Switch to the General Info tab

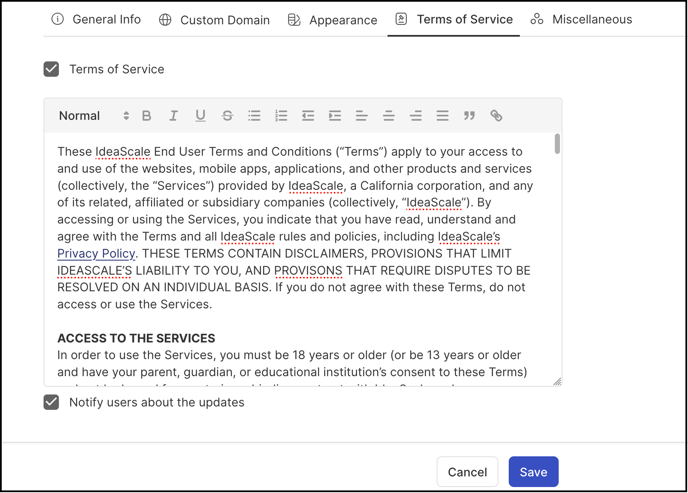tap(96, 20)
